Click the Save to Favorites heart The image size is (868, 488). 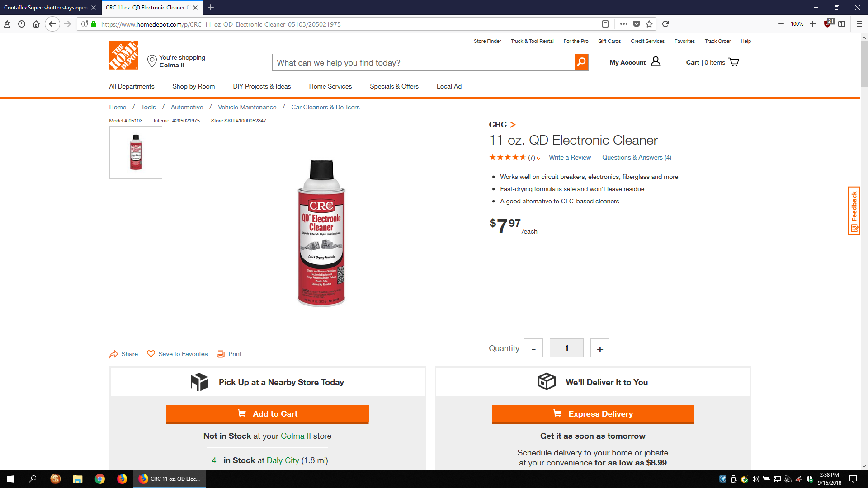(x=151, y=354)
